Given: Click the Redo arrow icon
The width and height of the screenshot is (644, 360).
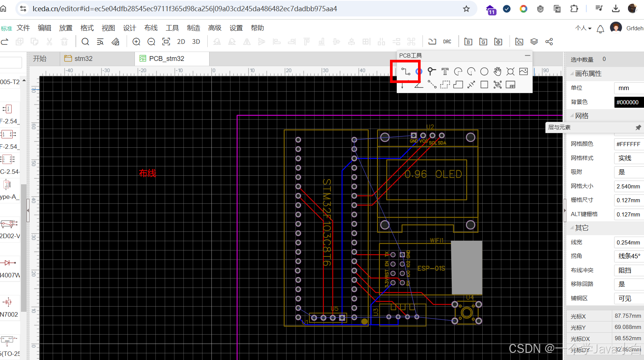Looking at the screenshot, I should coord(4,42).
